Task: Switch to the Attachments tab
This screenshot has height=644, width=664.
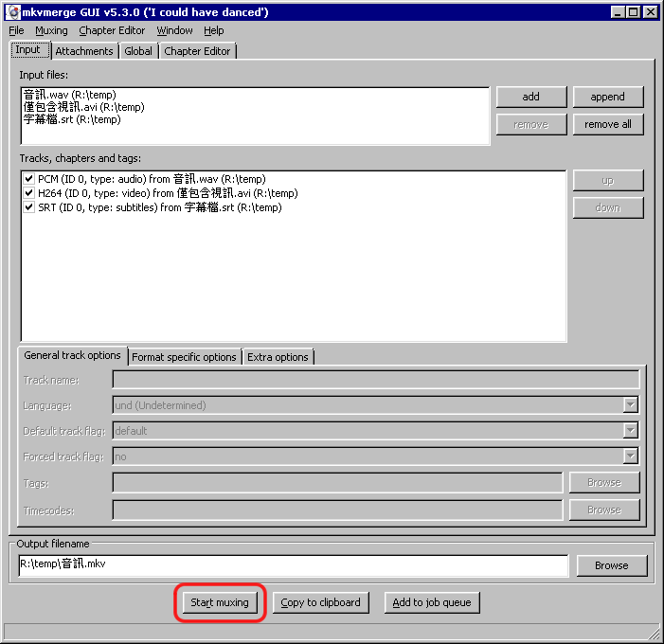Action: [x=84, y=51]
